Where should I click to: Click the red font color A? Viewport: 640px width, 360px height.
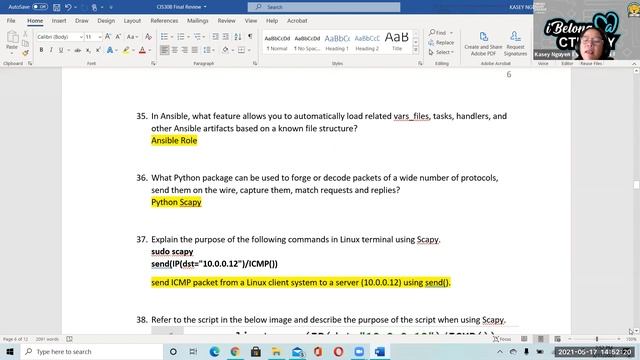(x=142, y=50)
